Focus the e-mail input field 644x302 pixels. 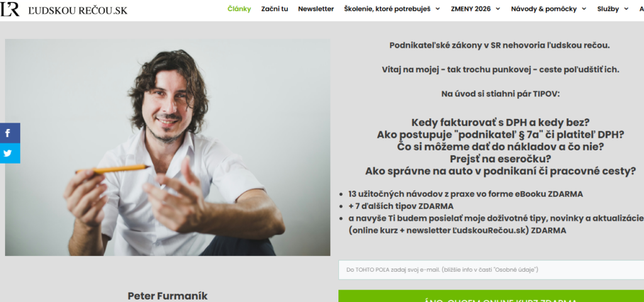[x=491, y=270]
